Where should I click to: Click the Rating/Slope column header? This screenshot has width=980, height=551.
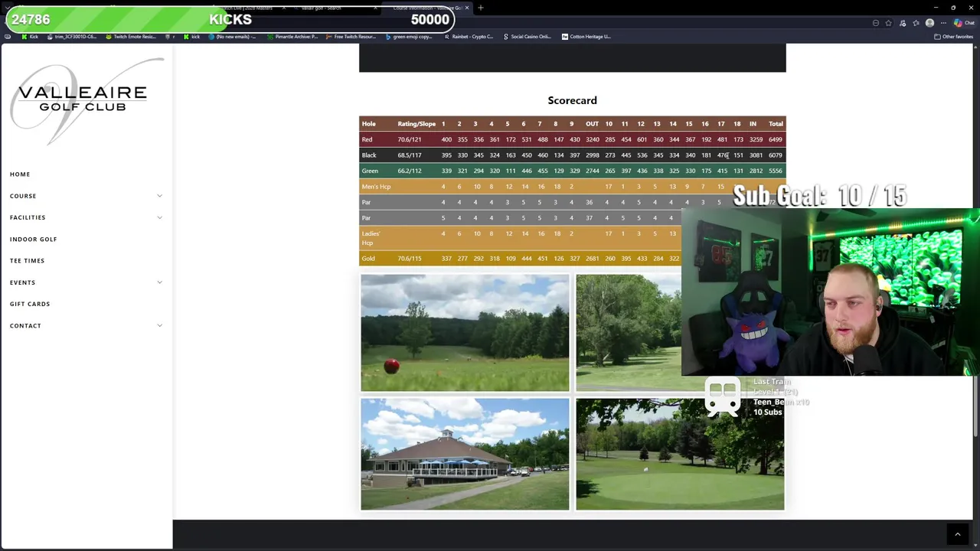tap(416, 124)
